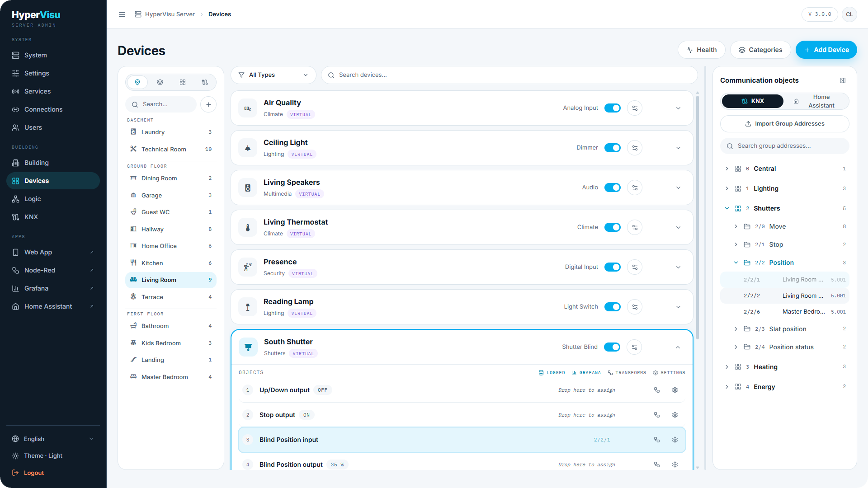
Task: Select the KNX routing view icon in room panel
Action: tap(205, 82)
